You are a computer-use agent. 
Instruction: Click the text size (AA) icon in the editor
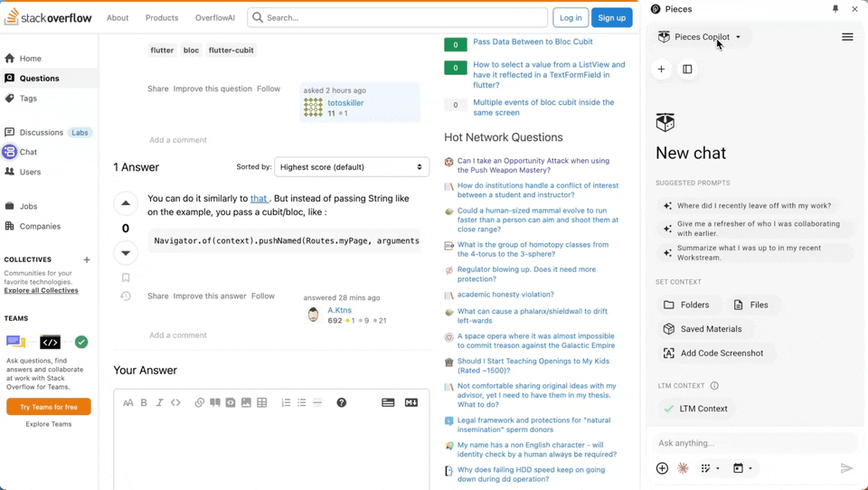click(x=127, y=402)
